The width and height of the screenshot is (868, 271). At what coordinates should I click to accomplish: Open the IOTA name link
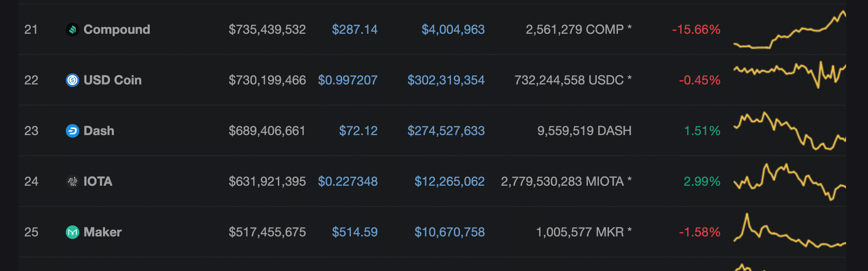pos(98,182)
